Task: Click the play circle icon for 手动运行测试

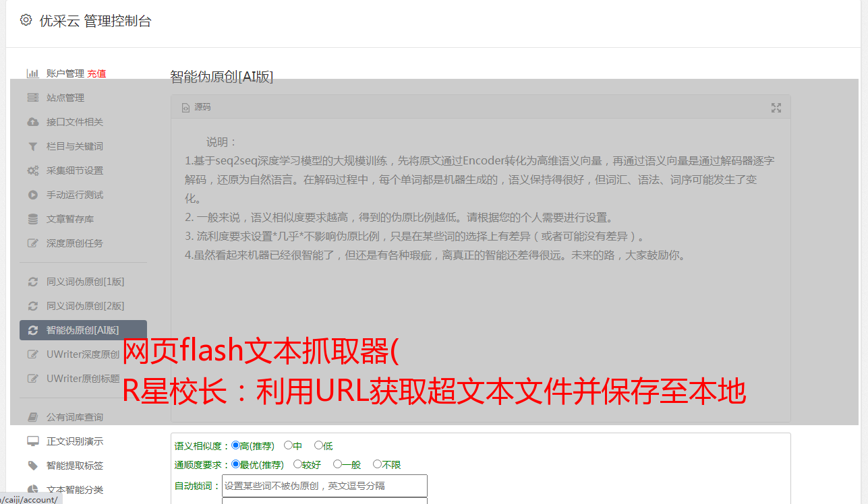Action: pyautogui.click(x=32, y=195)
